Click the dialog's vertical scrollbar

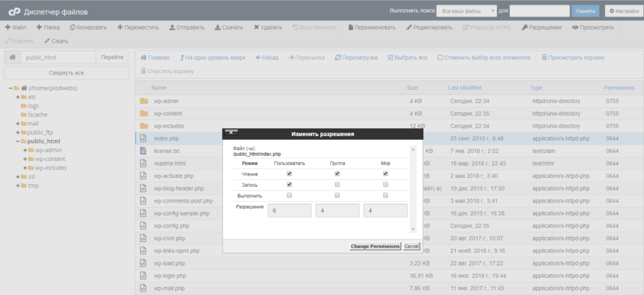tap(413, 189)
